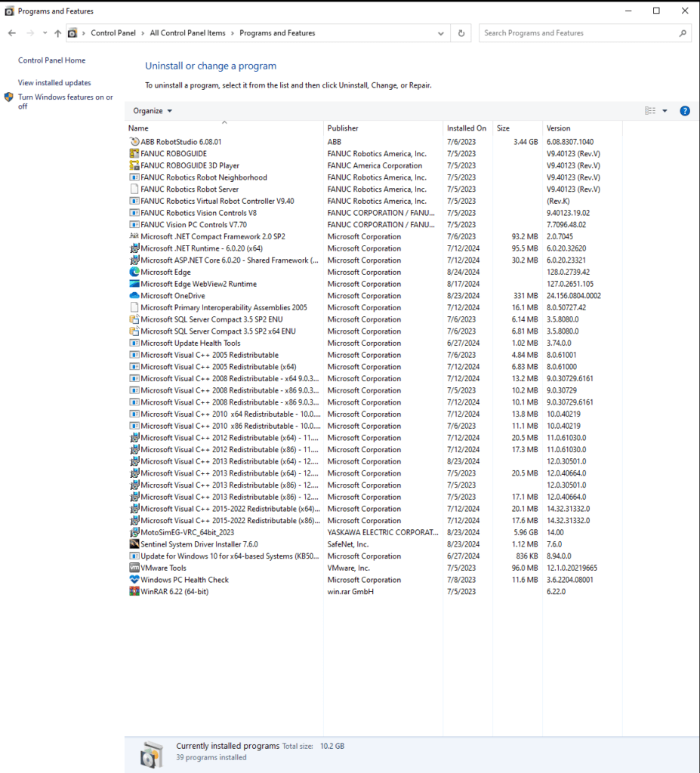700x773 pixels.
Task: Open the recent locations dropdown arrow
Action: pyautogui.click(x=45, y=33)
